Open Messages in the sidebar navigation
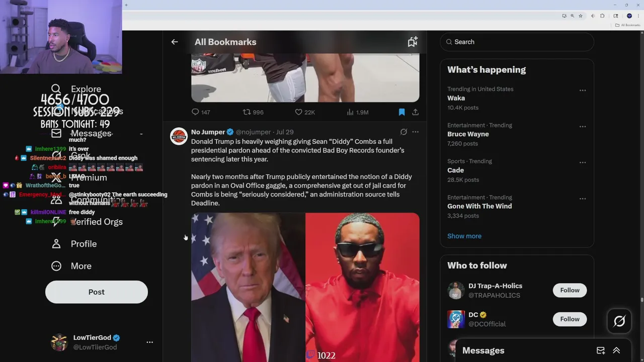 (x=82, y=133)
